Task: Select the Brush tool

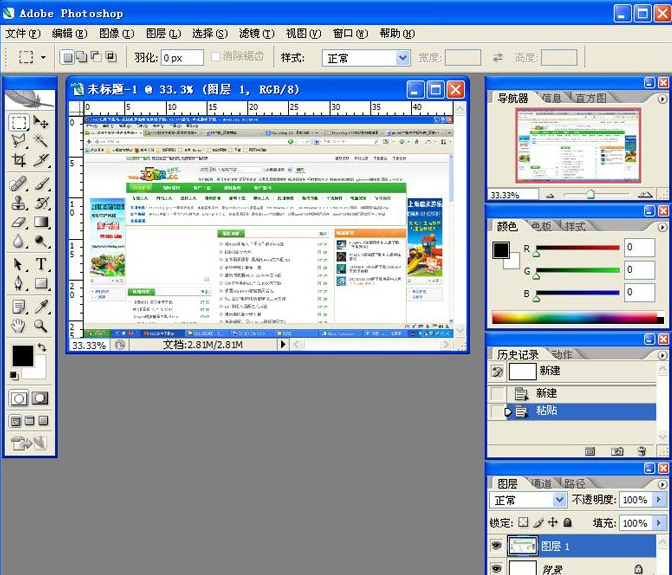Action: 41,184
